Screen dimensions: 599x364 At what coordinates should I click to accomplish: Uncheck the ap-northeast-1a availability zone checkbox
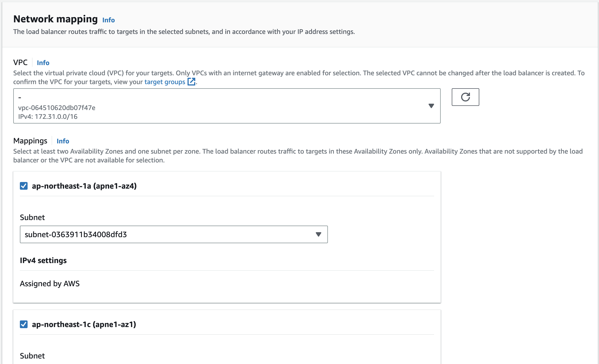point(24,186)
